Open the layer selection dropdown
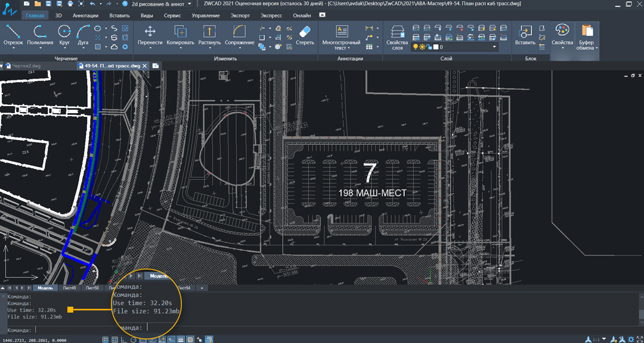The height and width of the screenshot is (343, 644). [494, 47]
